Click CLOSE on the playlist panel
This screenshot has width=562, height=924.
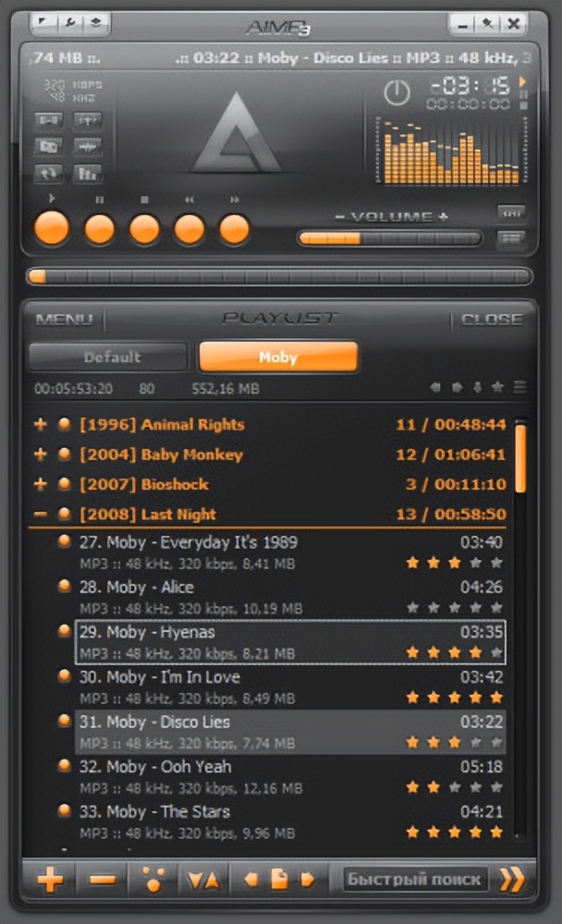[491, 320]
